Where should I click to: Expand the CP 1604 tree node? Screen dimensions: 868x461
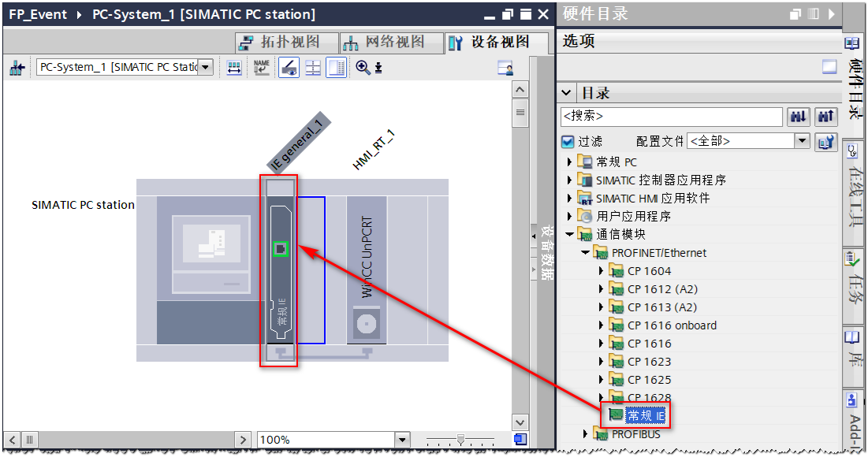tap(602, 271)
